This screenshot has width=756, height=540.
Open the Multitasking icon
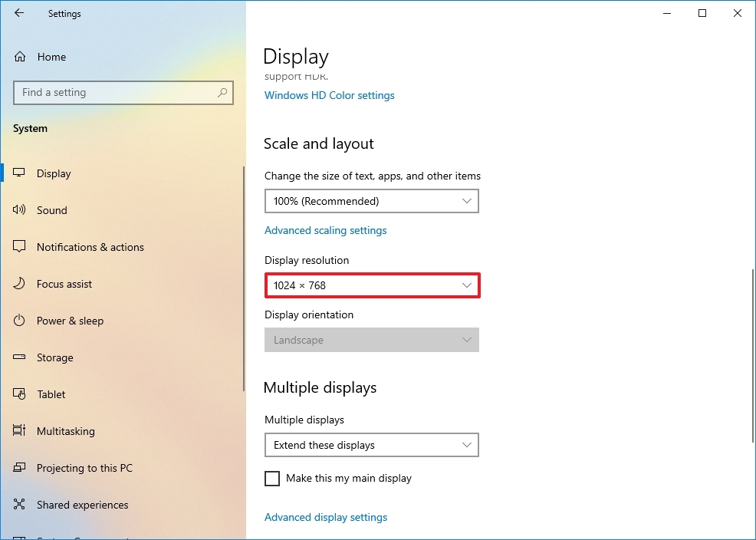pos(19,430)
